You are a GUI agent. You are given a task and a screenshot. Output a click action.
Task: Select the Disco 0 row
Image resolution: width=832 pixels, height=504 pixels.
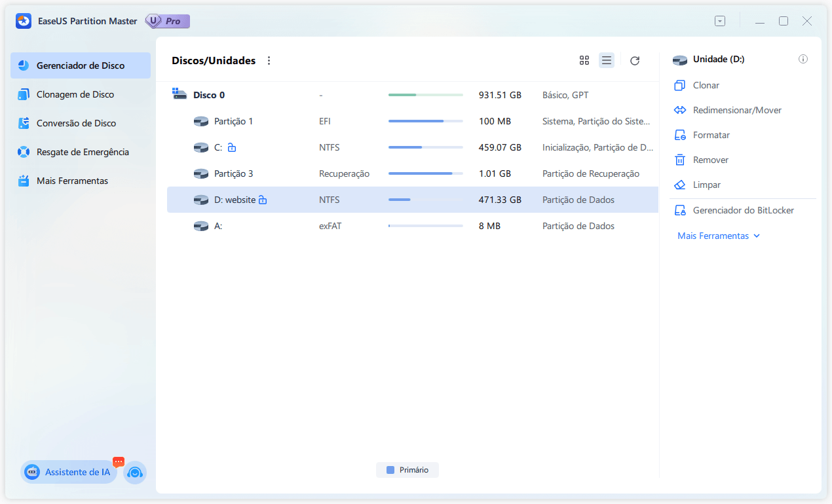413,95
